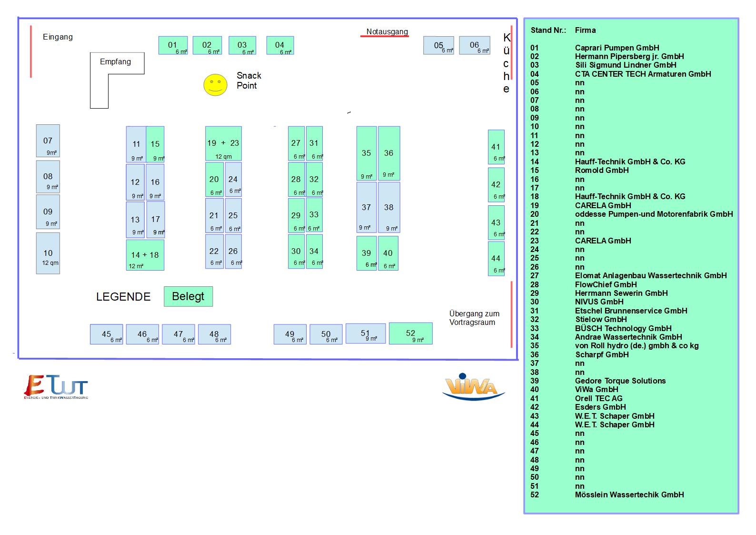Click the Eingang label
The width and height of the screenshot is (756, 535).
[x=58, y=37]
